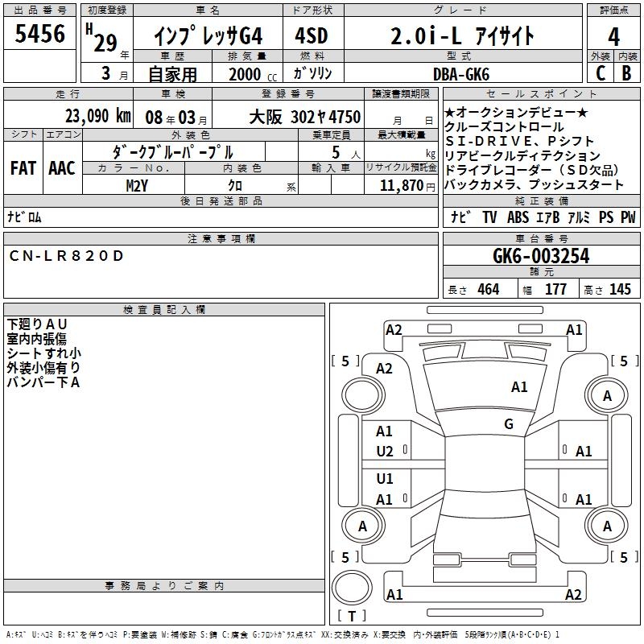Click the 検査員記入欄 section header
Viewport: 644px width, 644px height.
coord(164,310)
